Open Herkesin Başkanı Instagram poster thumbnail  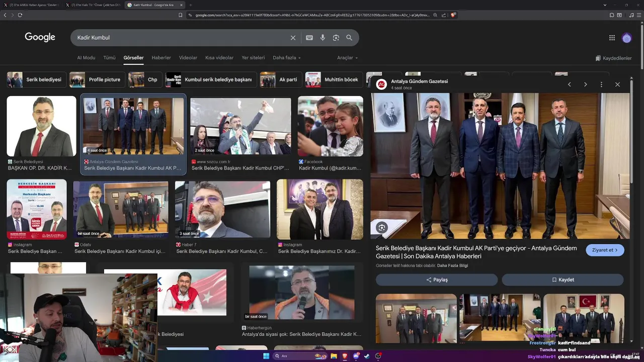(x=36, y=209)
